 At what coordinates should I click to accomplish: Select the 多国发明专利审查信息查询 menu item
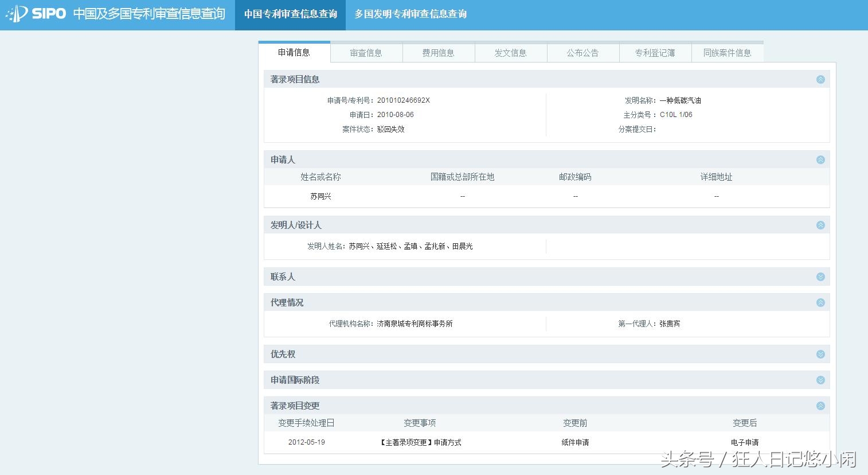click(x=410, y=14)
